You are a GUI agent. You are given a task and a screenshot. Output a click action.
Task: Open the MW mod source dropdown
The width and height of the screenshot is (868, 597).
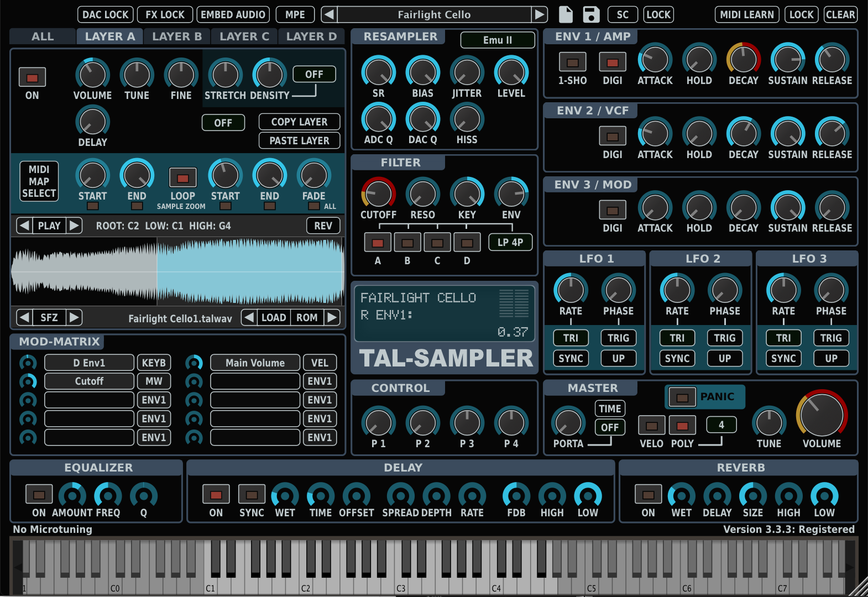[x=154, y=381]
